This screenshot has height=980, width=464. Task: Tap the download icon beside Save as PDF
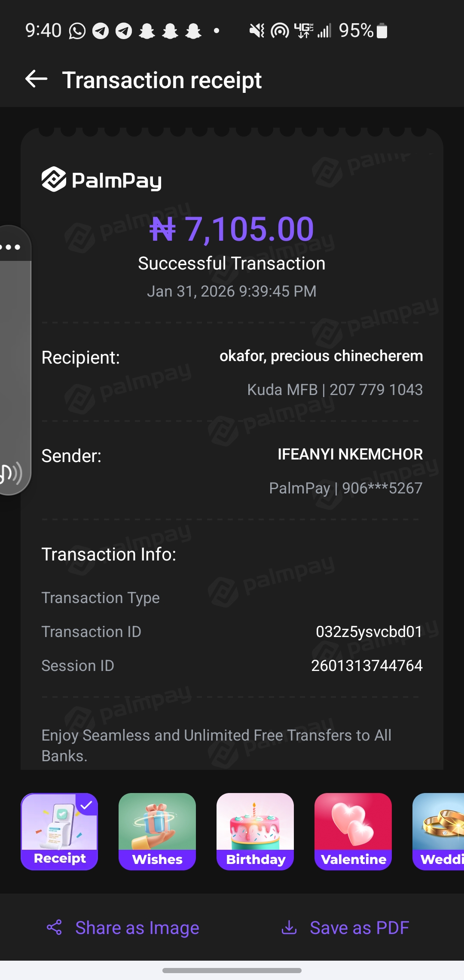[289, 928]
